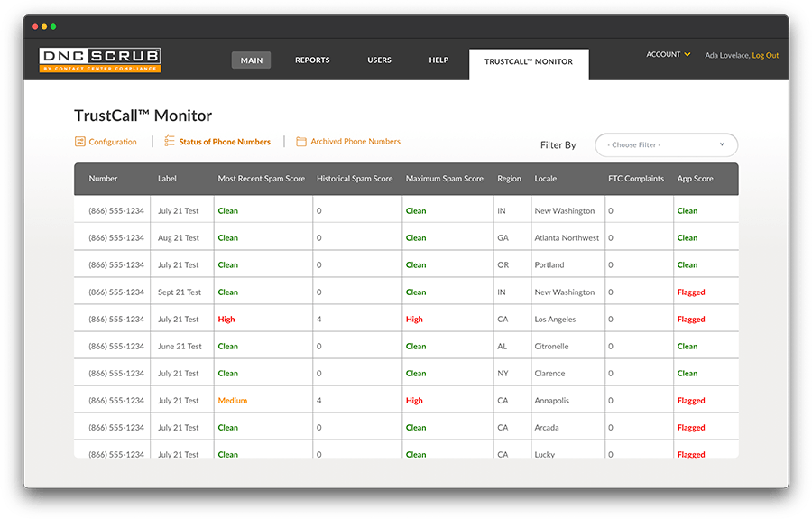Open the Configuration link

click(113, 142)
